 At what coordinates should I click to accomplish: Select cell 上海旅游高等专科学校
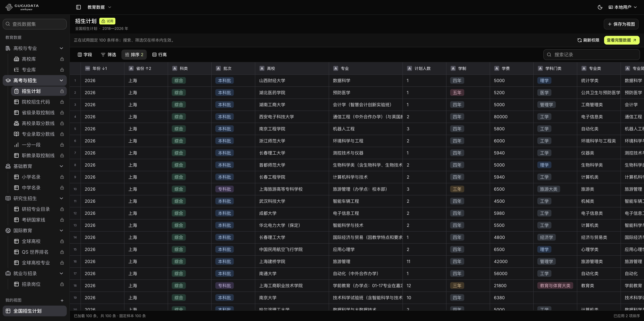292,189
